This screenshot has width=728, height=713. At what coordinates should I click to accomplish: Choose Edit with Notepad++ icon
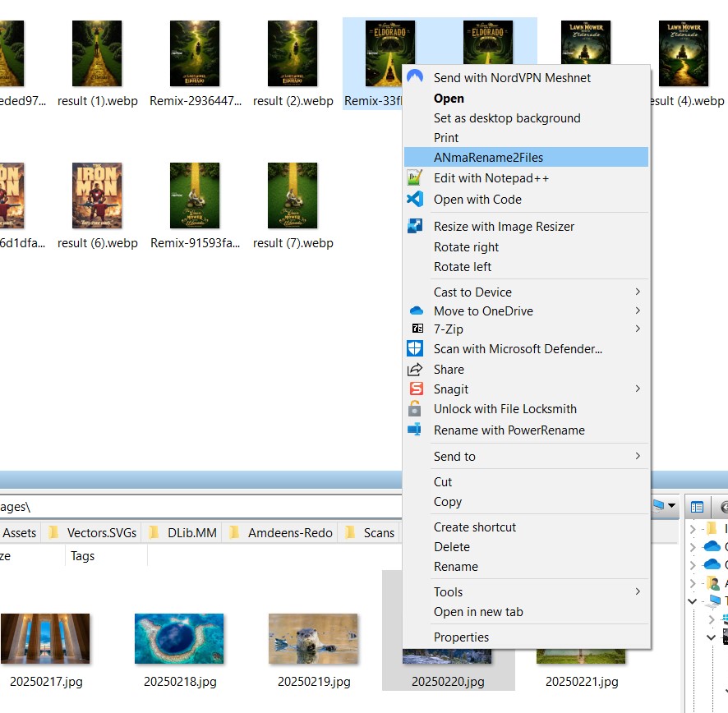point(416,178)
